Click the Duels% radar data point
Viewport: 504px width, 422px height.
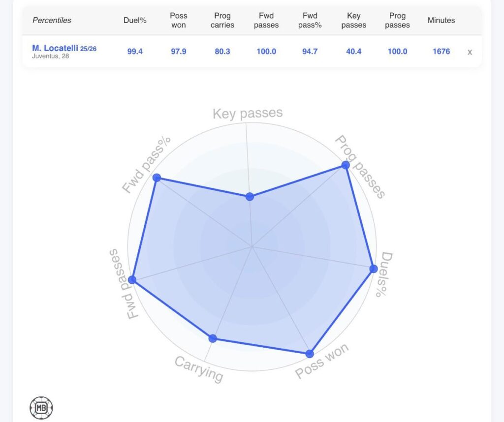[374, 269]
